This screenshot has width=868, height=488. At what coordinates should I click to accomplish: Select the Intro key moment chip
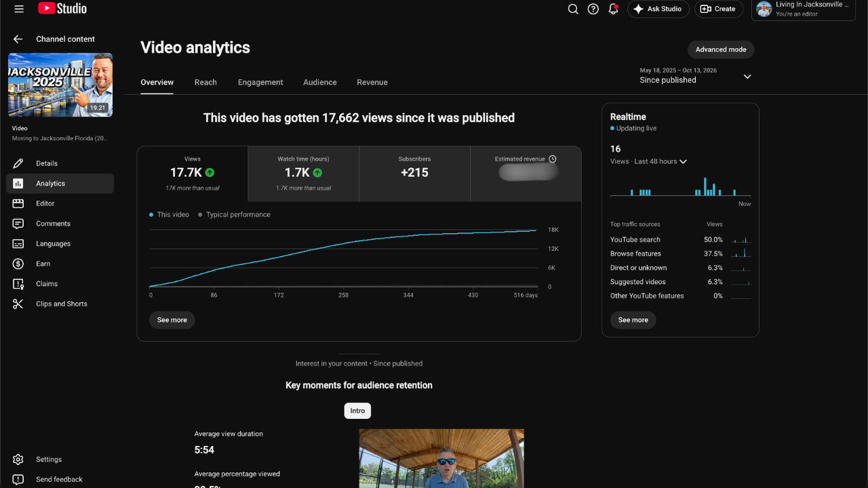tap(357, 411)
